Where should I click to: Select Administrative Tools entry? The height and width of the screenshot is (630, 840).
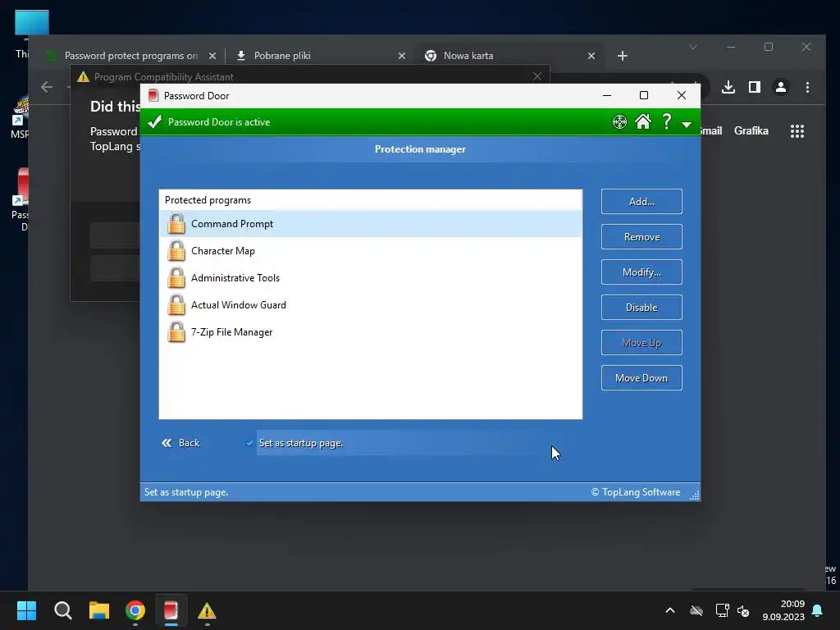[x=370, y=278]
